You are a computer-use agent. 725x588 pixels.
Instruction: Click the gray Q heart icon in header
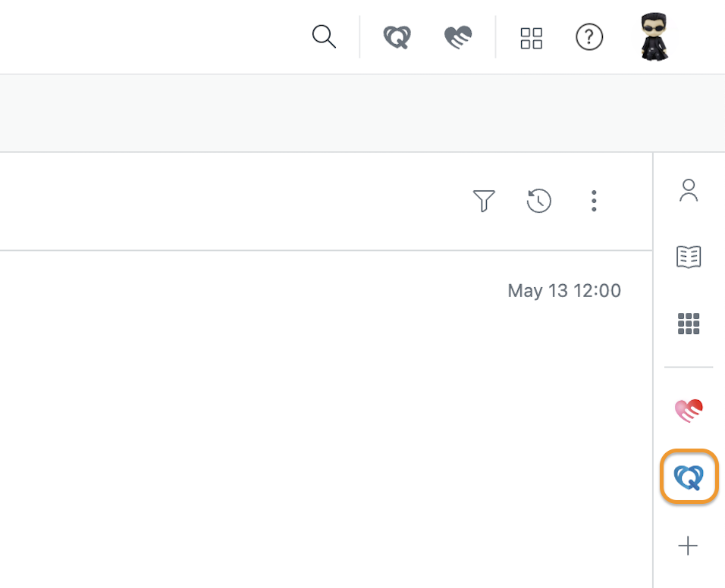coord(397,37)
